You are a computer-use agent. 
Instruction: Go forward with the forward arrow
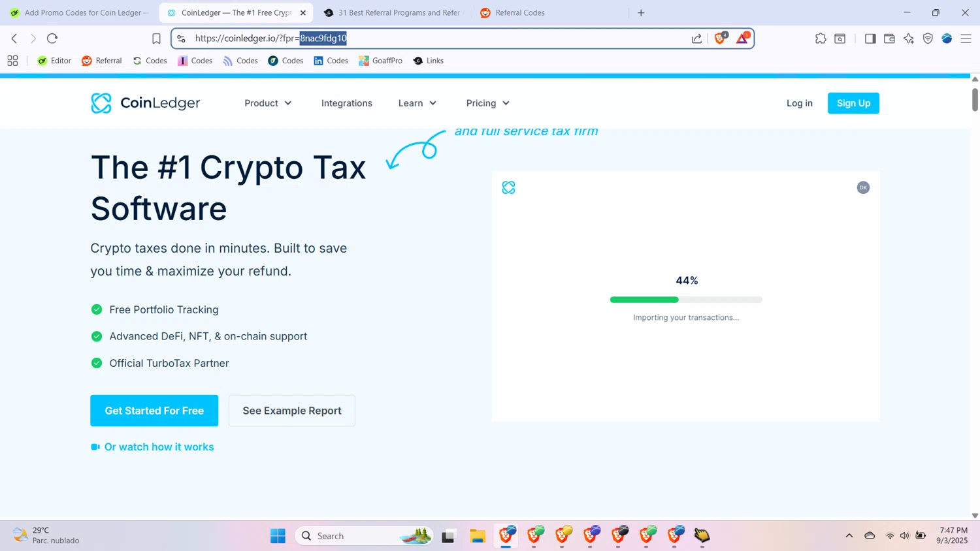tap(33, 39)
